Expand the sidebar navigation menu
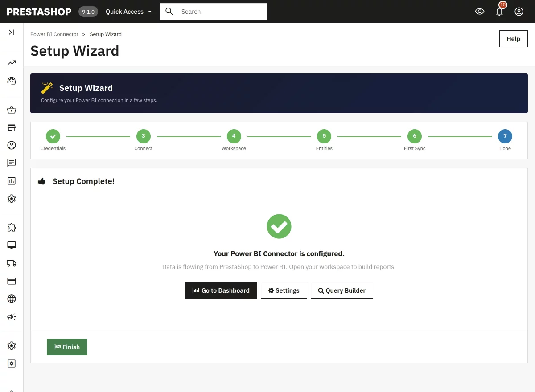 point(12,32)
